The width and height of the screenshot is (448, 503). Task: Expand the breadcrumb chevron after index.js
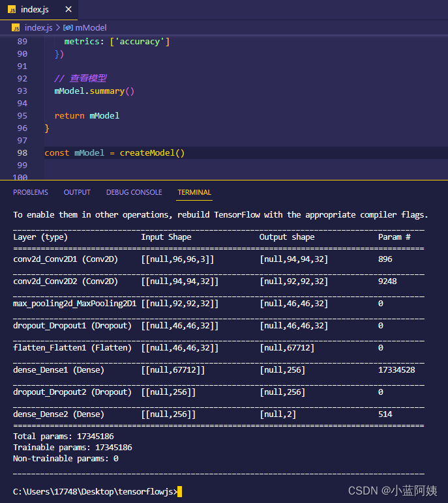point(58,28)
